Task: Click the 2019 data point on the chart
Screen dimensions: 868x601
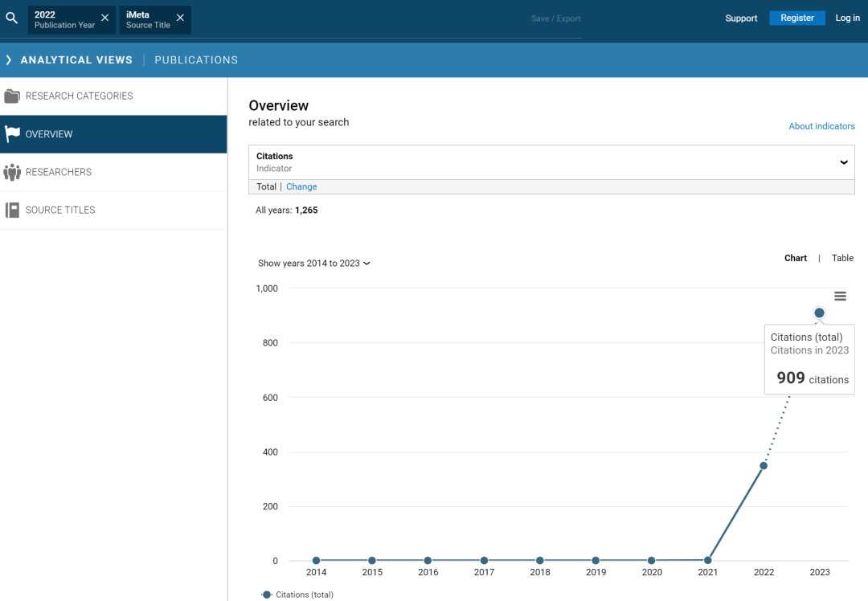Action: [x=596, y=561]
